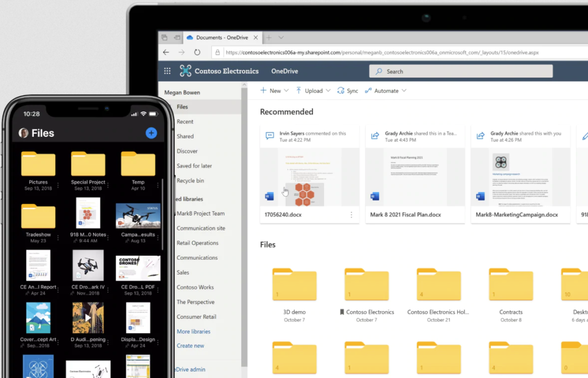588x378 pixels.
Task: Open Campa...esults drone thumbnail on phone
Action: click(138, 216)
